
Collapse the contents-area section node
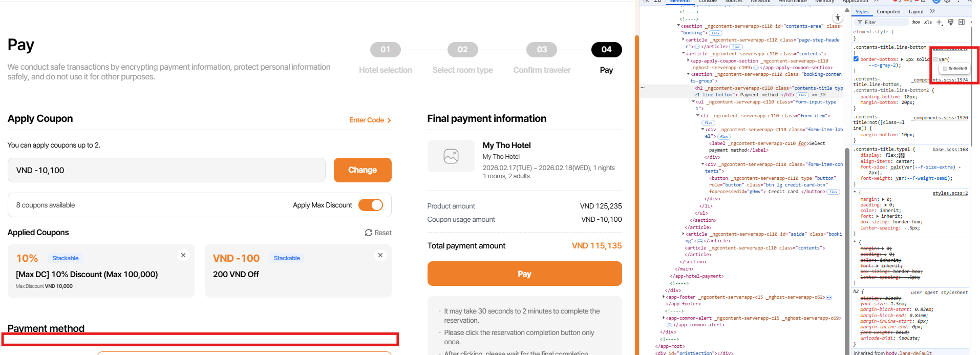[679, 26]
